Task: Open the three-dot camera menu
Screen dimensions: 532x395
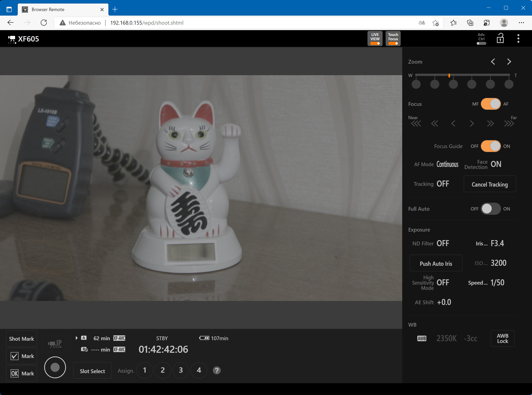Action: tap(518, 38)
